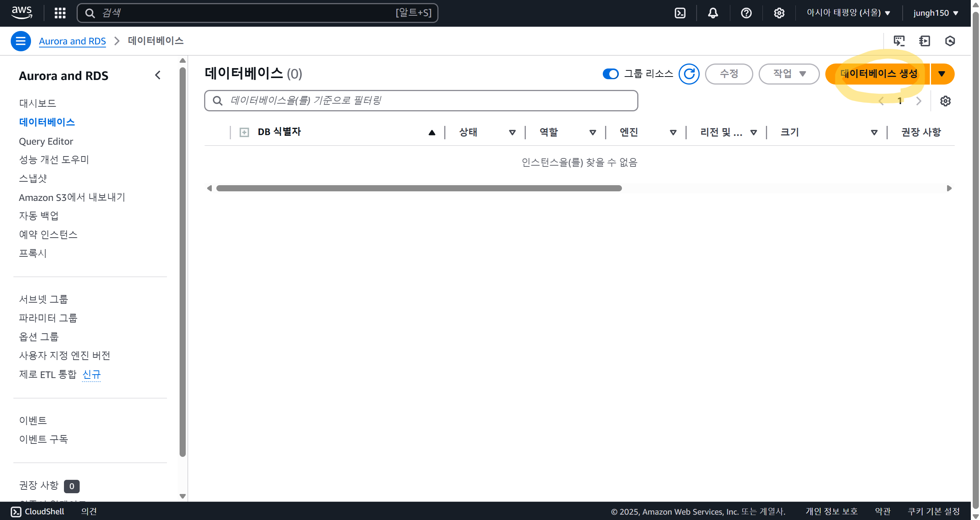980x520 pixels.
Task: Expand the region selector 아시아 태평양 (서울)
Action: pyautogui.click(x=848, y=13)
